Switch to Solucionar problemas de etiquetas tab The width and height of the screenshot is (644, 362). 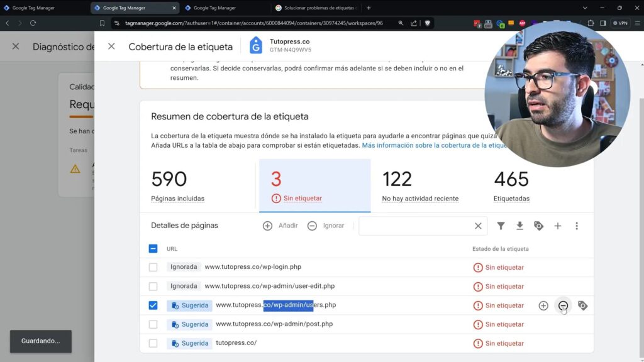tap(316, 8)
